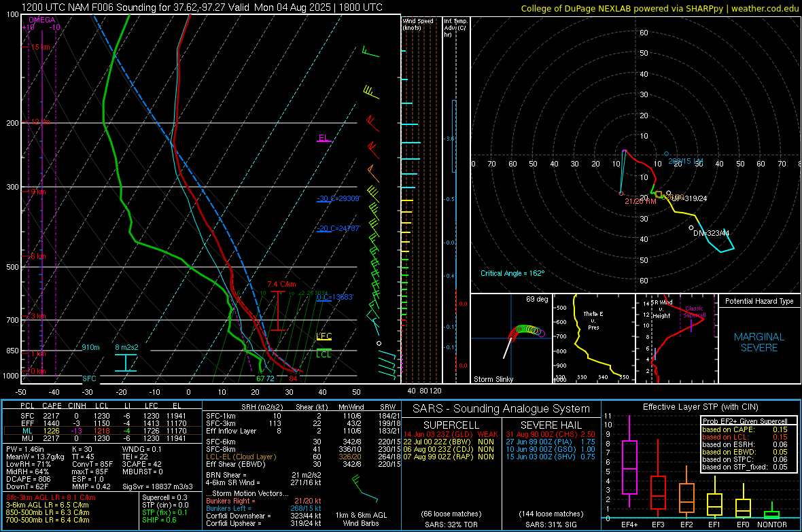Select the SFC-1km row in the SRH table
Screen dimensions: 802x532
point(303,416)
